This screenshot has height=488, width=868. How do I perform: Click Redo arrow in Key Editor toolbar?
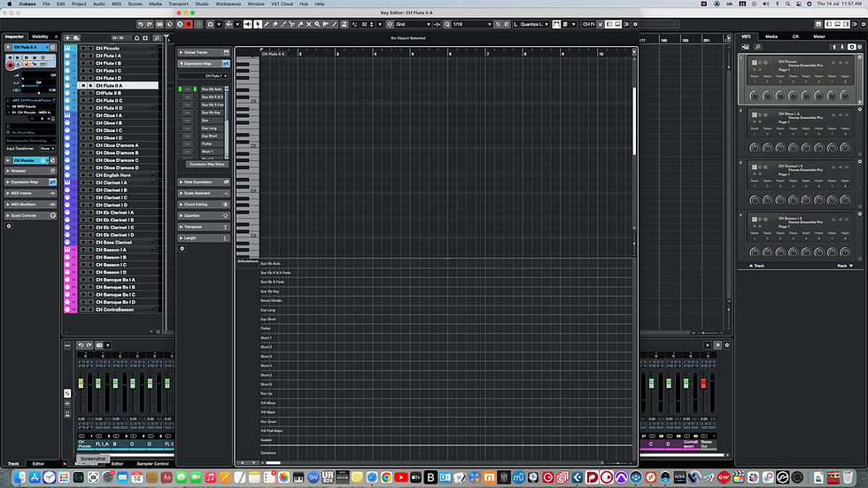pyautogui.click(x=150, y=24)
